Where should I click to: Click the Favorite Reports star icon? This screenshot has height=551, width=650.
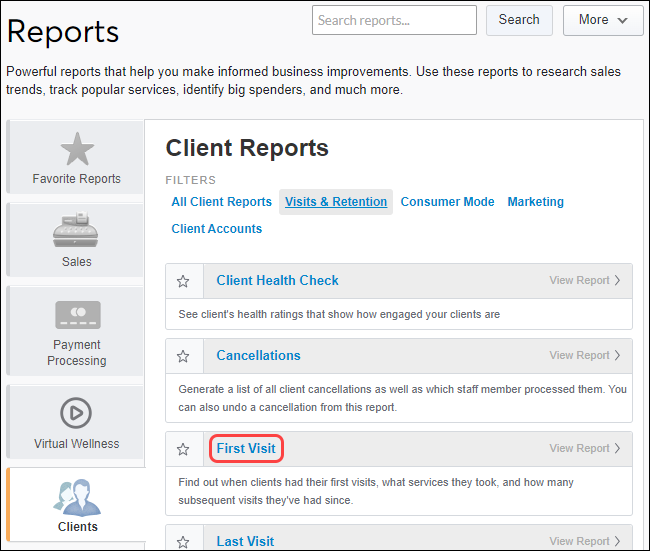(77, 149)
